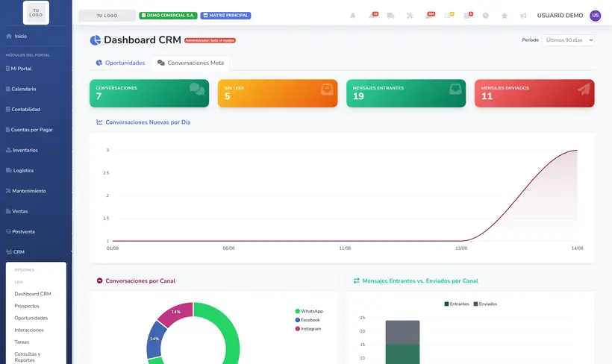Click the TU LOGO sidebar logo

pos(36,13)
